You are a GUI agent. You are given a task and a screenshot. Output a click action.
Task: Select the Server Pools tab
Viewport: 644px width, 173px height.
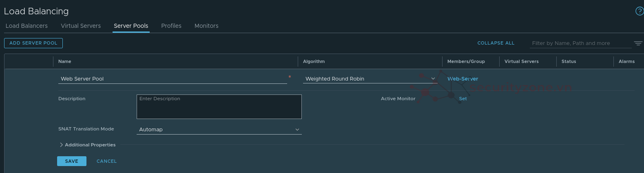click(x=131, y=26)
